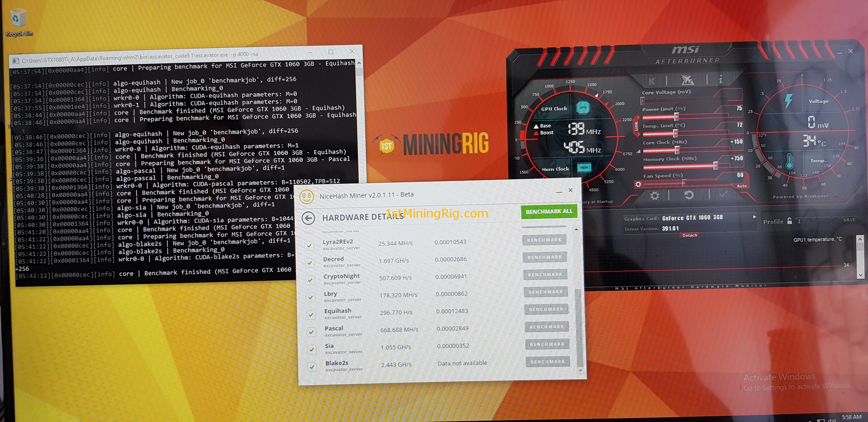
Task: Benchmark the Lyra2REv2 algorithm
Action: pyautogui.click(x=544, y=240)
